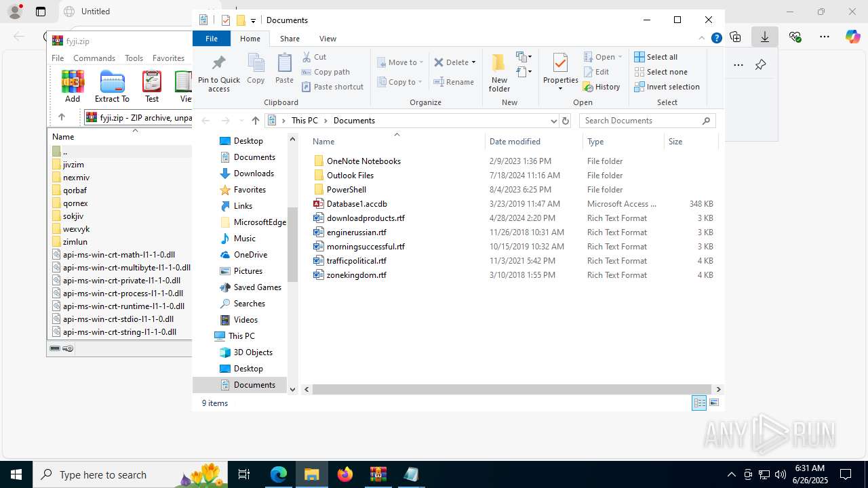Switch to details view layout icon

click(699, 403)
